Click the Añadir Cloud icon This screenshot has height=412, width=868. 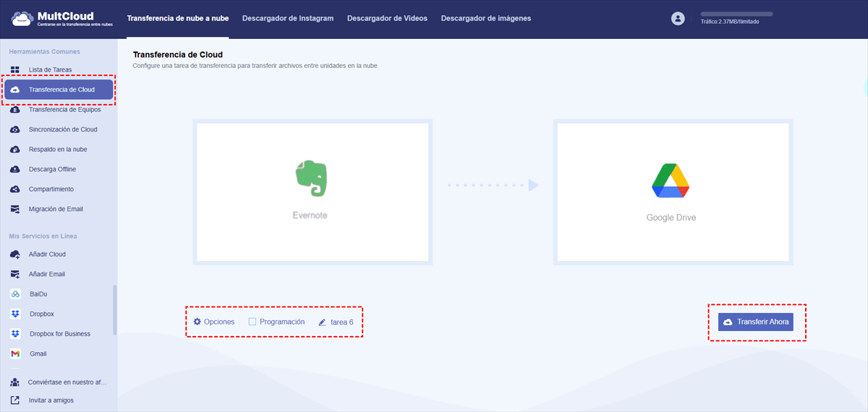(x=14, y=254)
